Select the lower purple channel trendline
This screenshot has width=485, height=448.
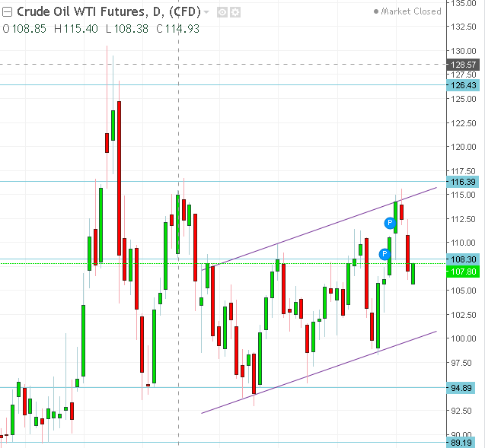click(x=320, y=372)
